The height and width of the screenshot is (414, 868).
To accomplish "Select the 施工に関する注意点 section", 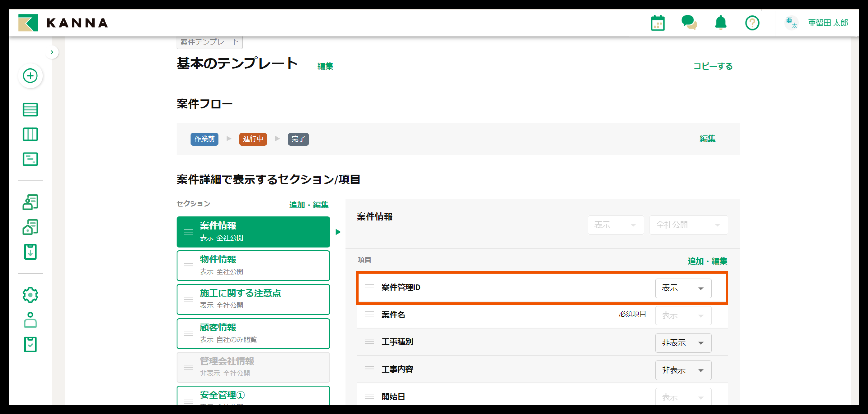I will pos(253,299).
